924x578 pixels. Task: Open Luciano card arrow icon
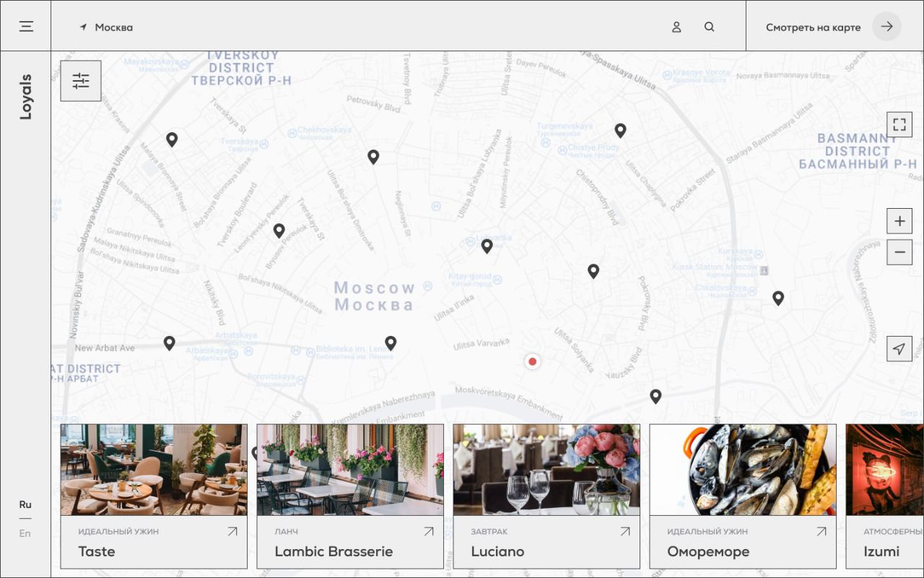coord(625,531)
